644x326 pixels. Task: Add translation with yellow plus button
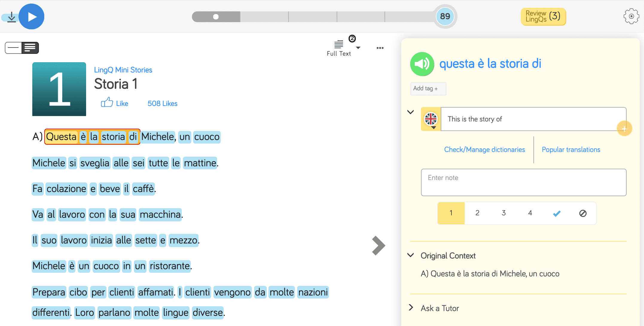[624, 129]
